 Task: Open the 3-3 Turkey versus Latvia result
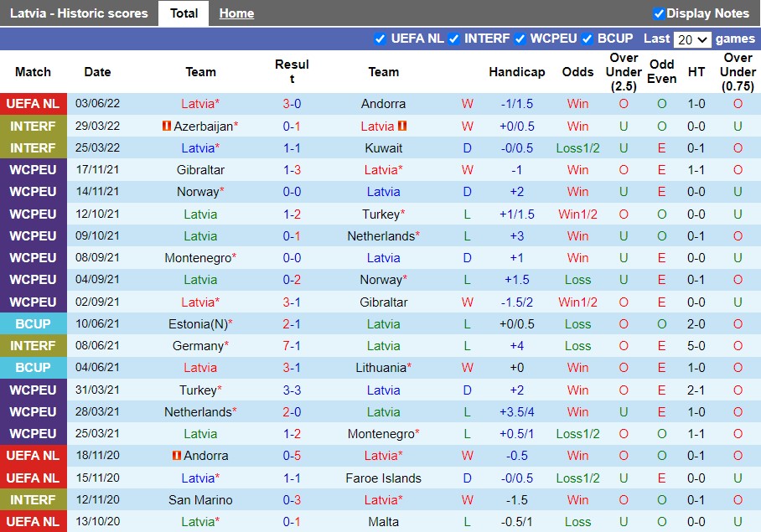click(x=292, y=390)
